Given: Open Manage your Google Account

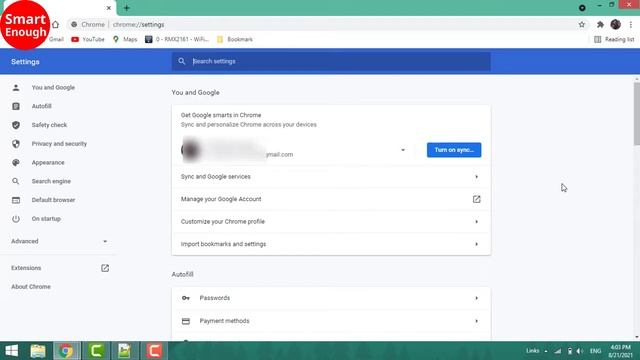Looking at the screenshot, I should (x=331, y=199).
